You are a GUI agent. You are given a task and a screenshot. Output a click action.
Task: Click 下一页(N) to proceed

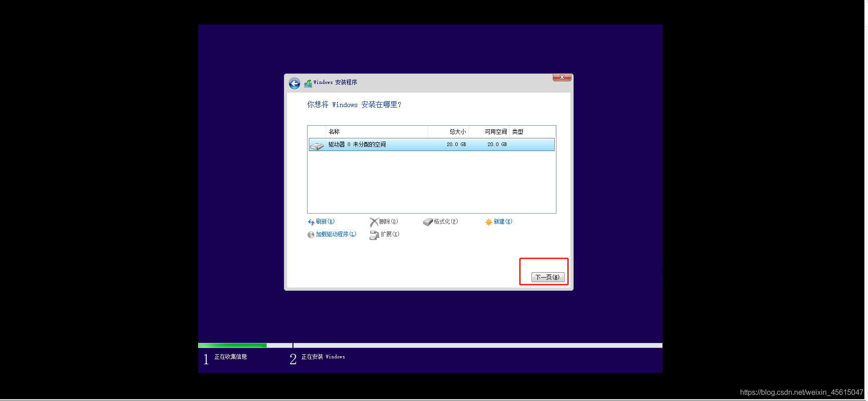click(x=548, y=277)
